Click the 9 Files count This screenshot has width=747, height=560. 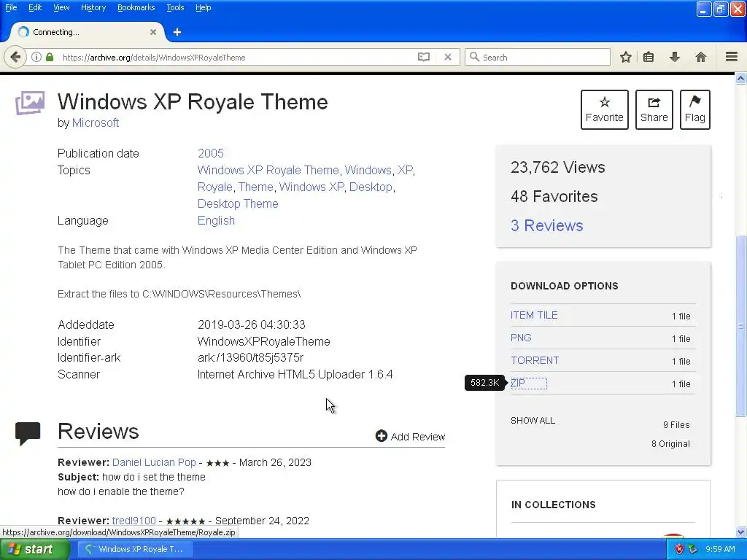point(676,425)
